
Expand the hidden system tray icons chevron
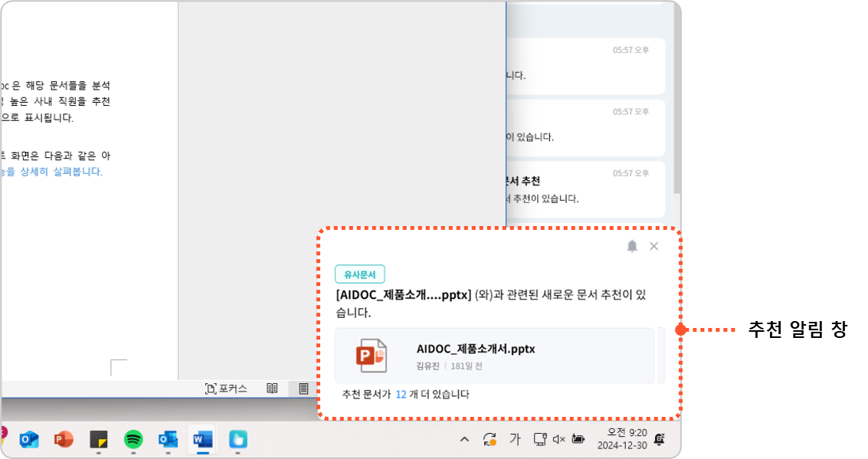click(464, 439)
